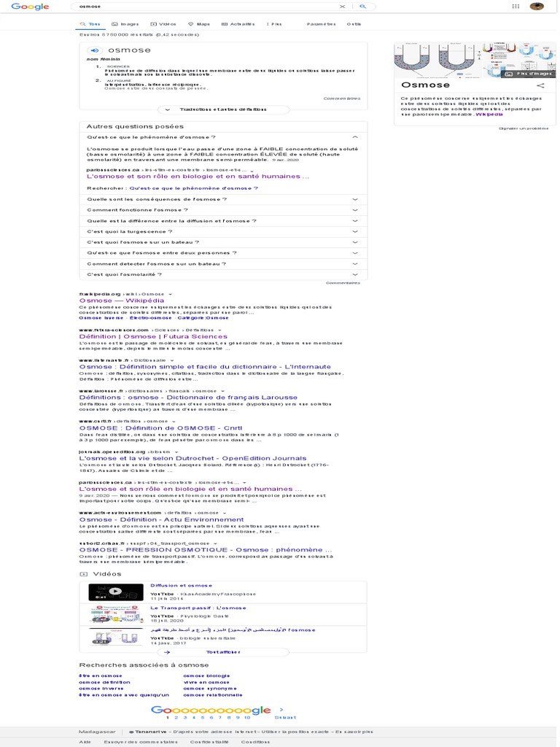Search related osmose inverse

(101, 689)
